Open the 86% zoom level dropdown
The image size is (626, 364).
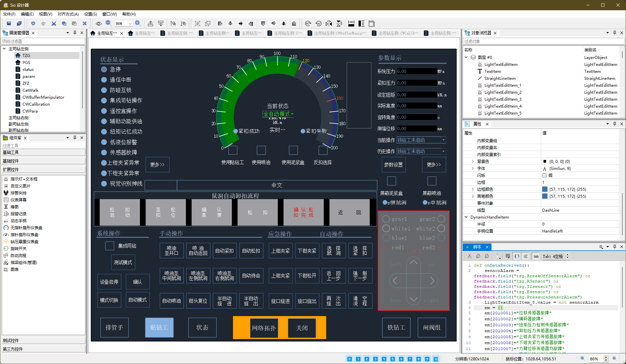130,24
